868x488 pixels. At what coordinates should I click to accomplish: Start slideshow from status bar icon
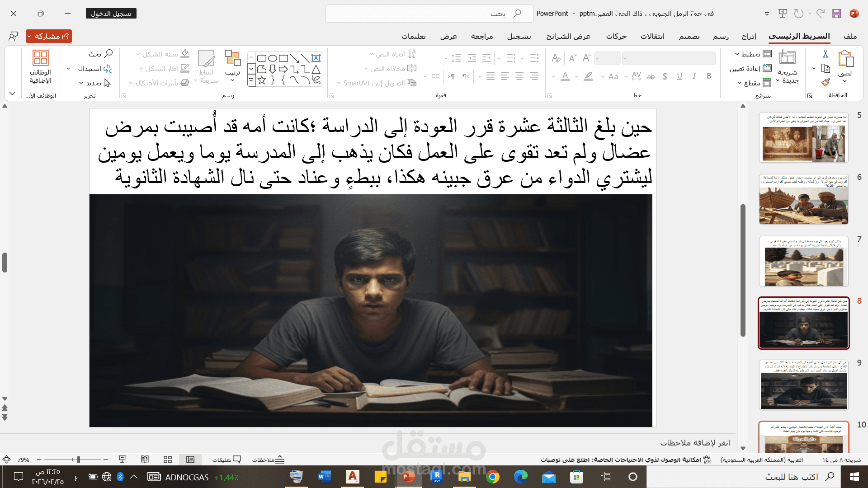122,460
